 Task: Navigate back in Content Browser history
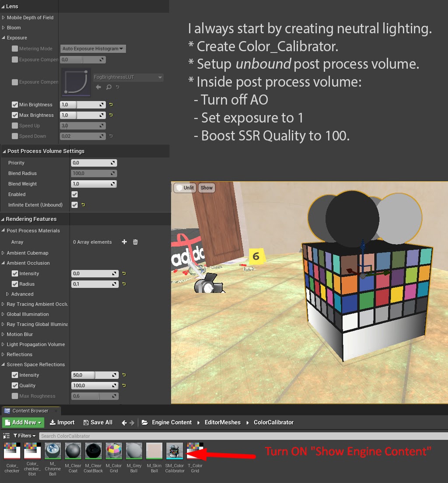[x=124, y=423]
